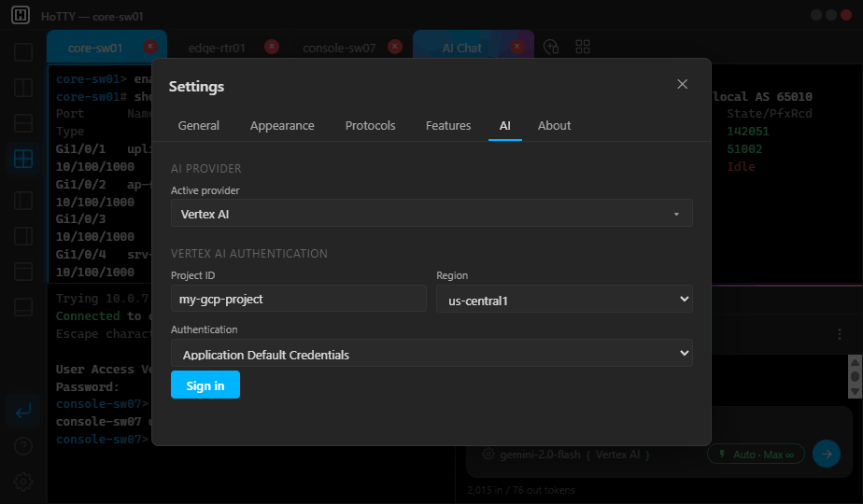This screenshot has height=504, width=863.
Task: Click the 'core-sw01#' prompt line
Action: (x=92, y=96)
